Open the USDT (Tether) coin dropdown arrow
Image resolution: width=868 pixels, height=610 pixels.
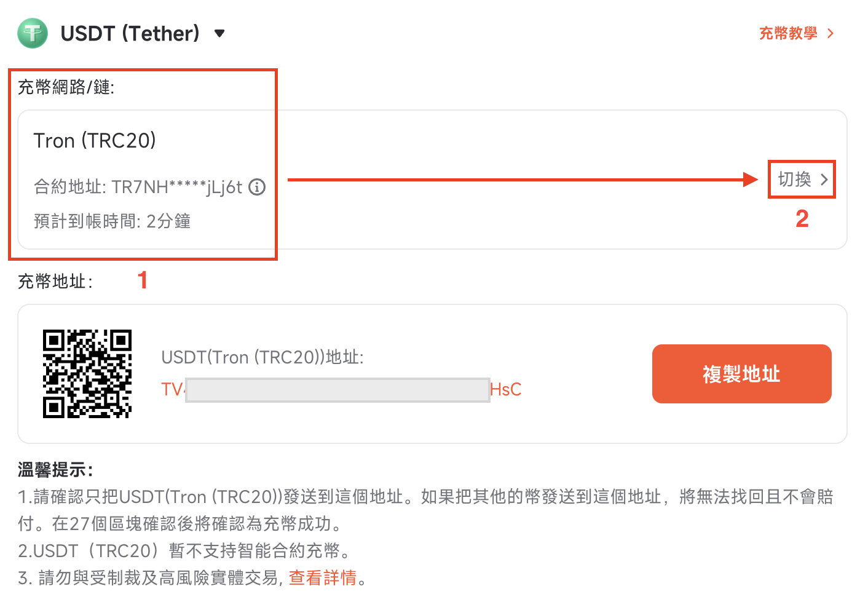coord(219,33)
